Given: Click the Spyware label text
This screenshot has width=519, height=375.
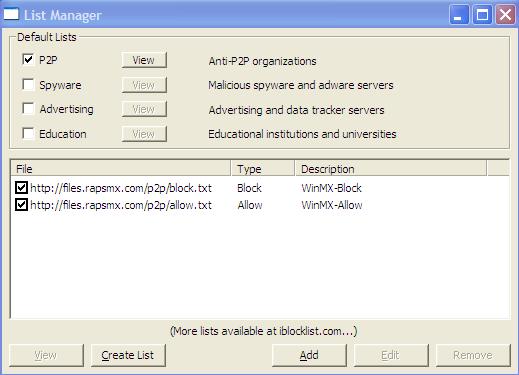Looking at the screenshot, I should point(60,85).
